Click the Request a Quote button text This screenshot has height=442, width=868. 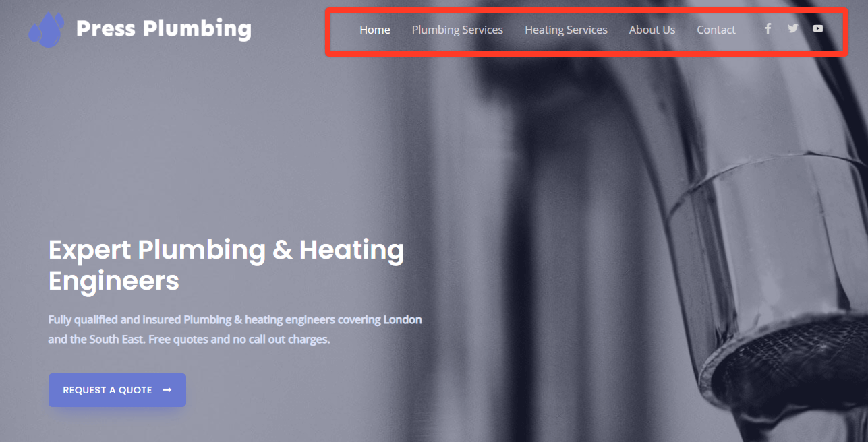point(107,390)
